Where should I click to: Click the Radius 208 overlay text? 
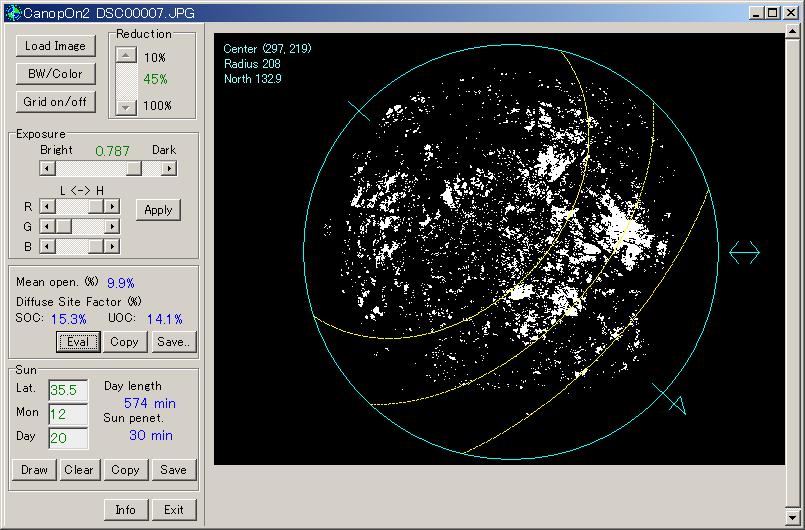tap(252, 64)
